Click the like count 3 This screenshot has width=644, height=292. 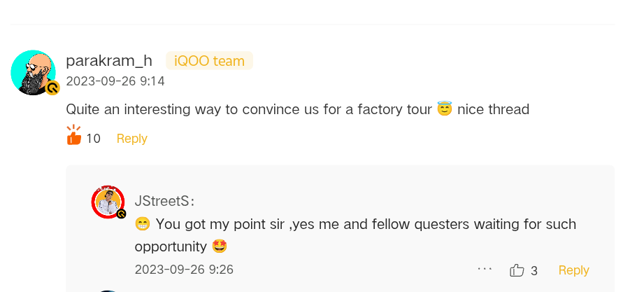tap(534, 270)
